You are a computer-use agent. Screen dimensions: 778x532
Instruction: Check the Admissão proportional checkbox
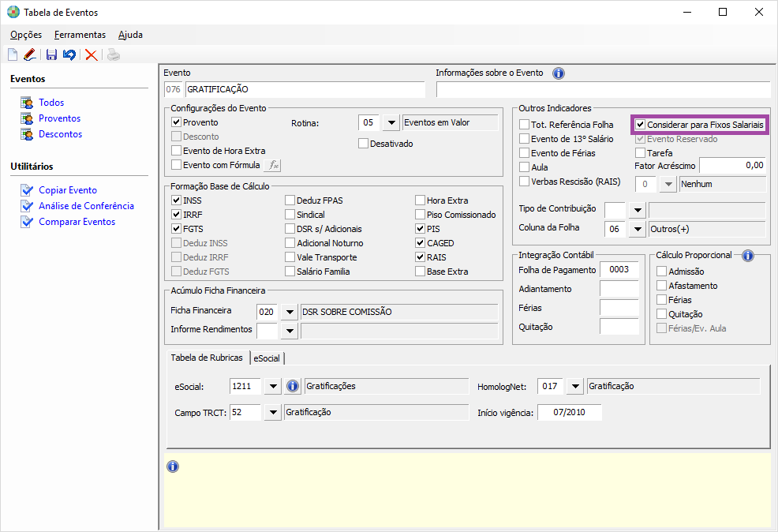[661, 272]
